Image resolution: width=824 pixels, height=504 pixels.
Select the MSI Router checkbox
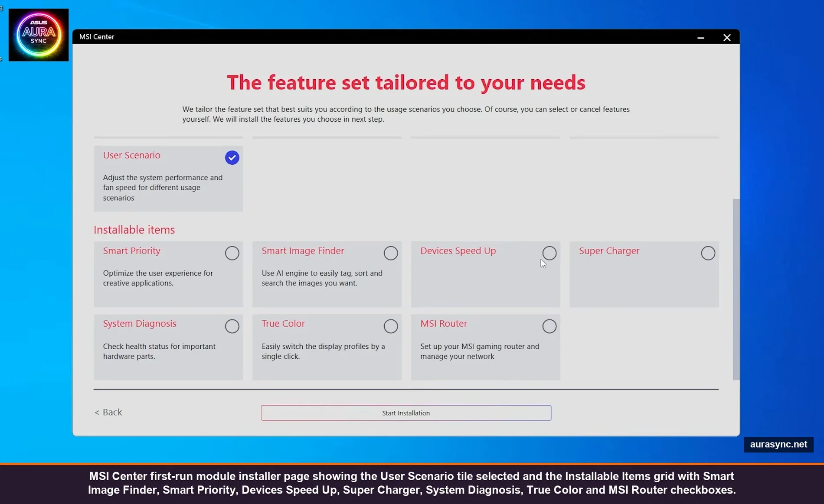[549, 326]
